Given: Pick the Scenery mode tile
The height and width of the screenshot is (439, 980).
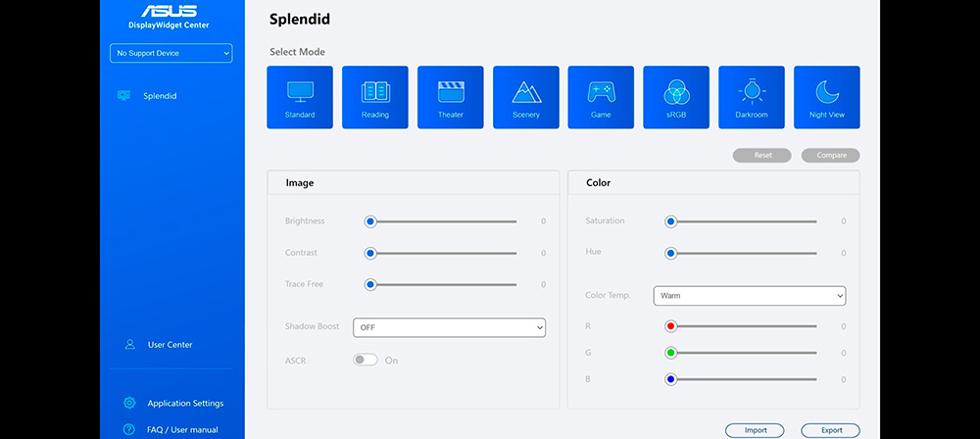Looking at the screenshot, I should coord(526,98).
